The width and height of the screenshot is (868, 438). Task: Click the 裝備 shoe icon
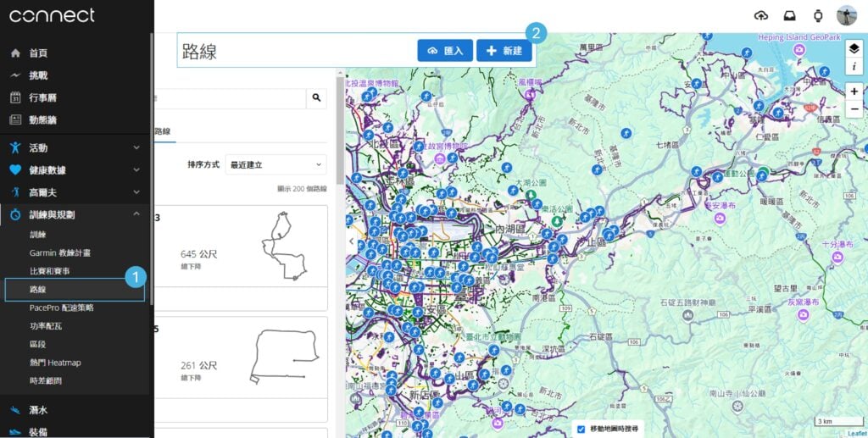click(15, 432)
